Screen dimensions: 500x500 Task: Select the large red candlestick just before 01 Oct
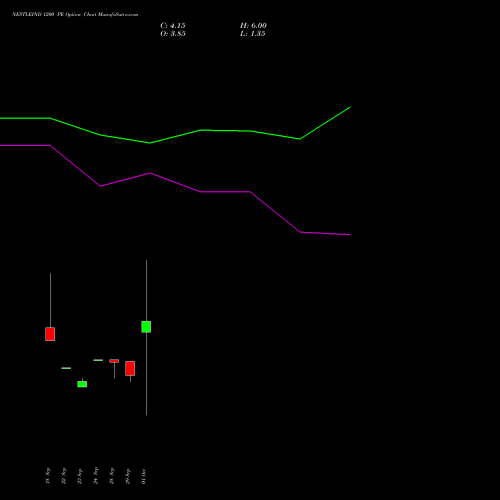130,368
